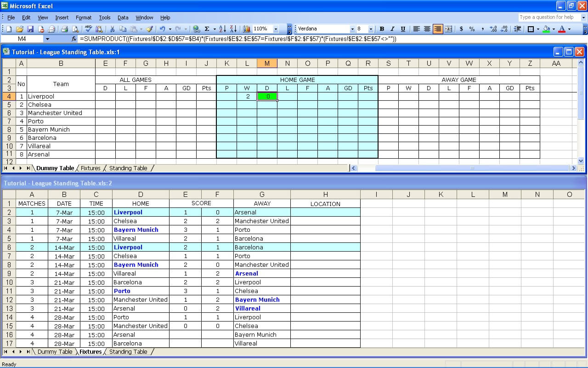Open the Zoom 110% dropdown
588x368 pixels.
[276, 29]
